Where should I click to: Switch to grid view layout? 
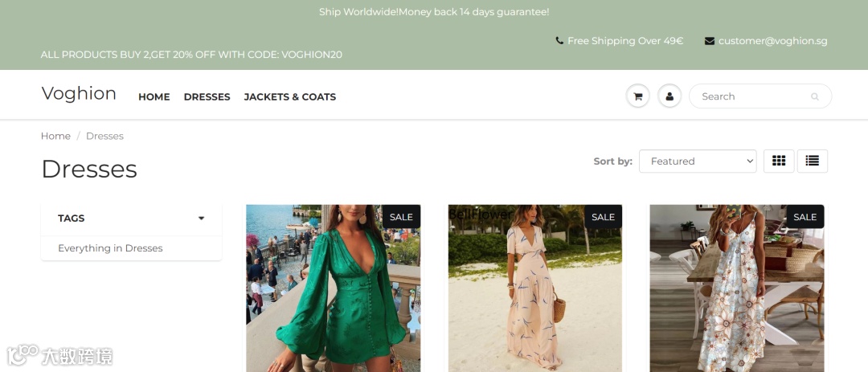779,161
